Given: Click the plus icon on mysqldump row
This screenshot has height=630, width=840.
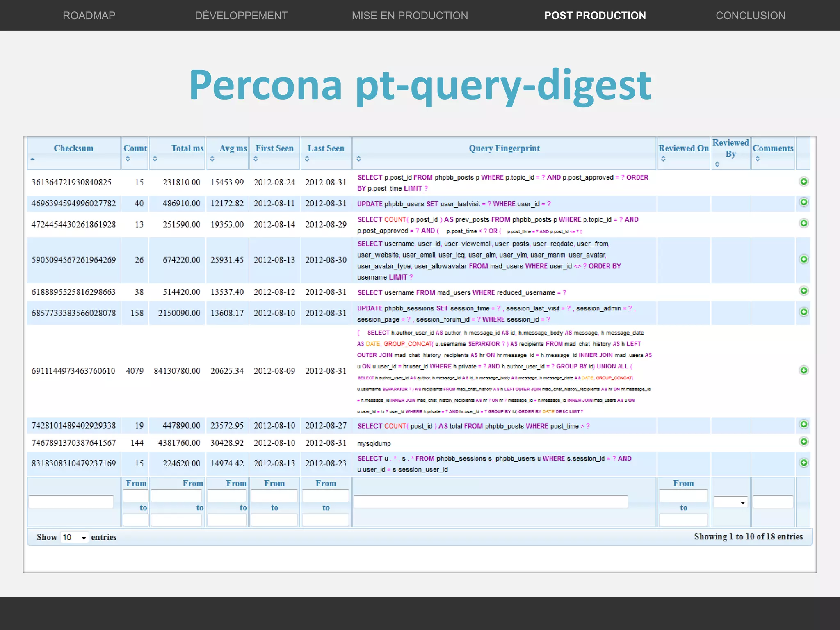Looking at the screenshot, I should pos(803,442).
